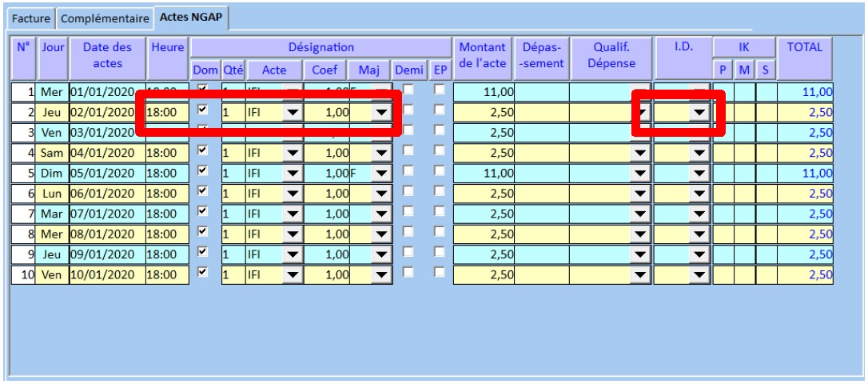Viewport: 868px width, 384px height.
Task: Select the row number 7 cell
Action: click(x=23, y=214)
